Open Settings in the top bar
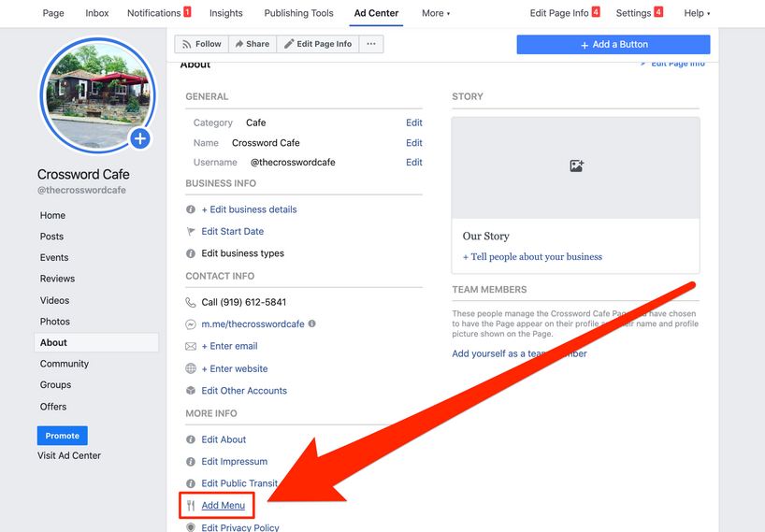 pyautogui.click(x=633, y=13)
